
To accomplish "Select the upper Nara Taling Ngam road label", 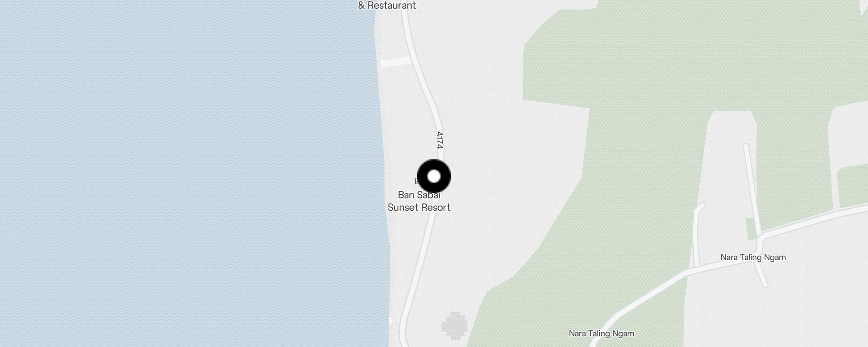I will pos(753,257).
